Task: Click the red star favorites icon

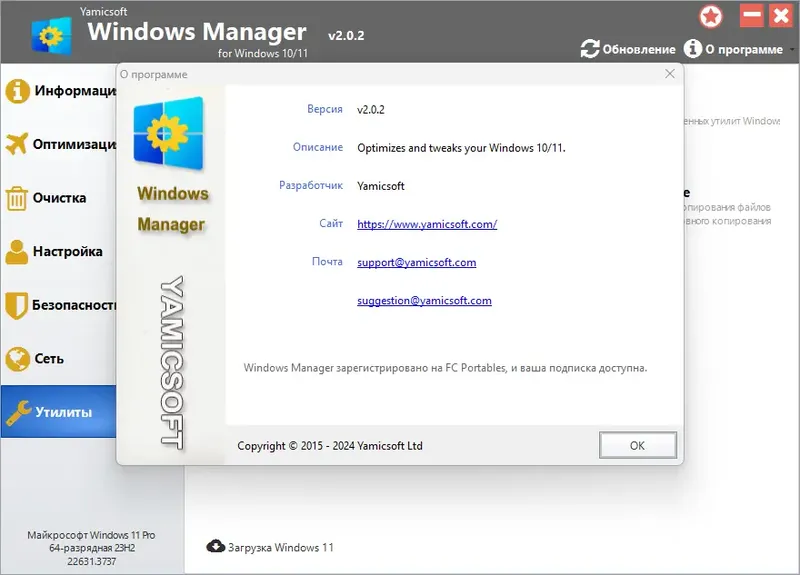Action: [710, 17]
